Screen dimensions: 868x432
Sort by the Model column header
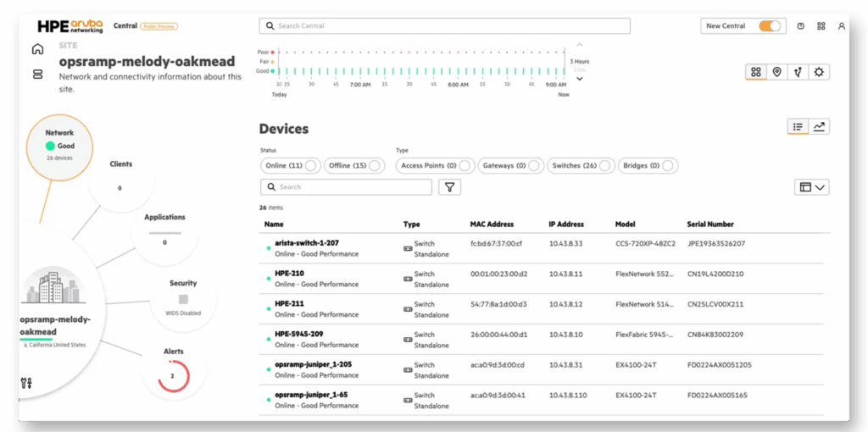point(625,224)
